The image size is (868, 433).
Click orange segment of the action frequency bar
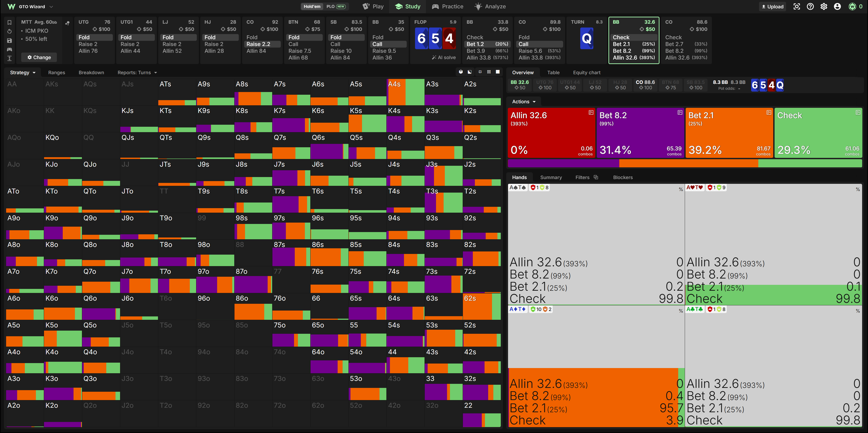pyautogui.click(x=689, y=163)
